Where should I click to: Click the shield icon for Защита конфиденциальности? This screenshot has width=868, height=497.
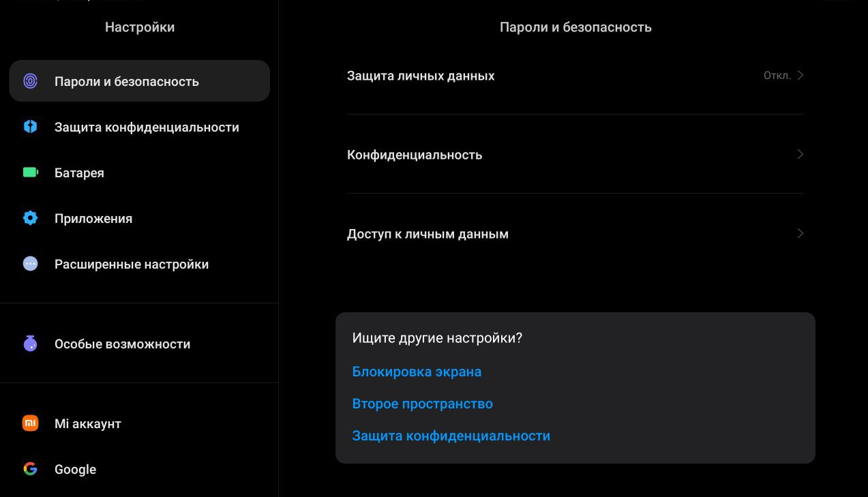pyautogui.click(x=31, y=127)
